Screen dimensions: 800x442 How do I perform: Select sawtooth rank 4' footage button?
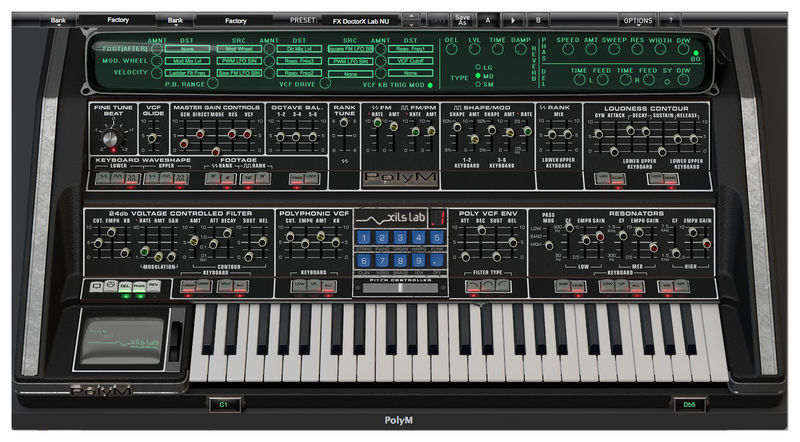(228, 178)
